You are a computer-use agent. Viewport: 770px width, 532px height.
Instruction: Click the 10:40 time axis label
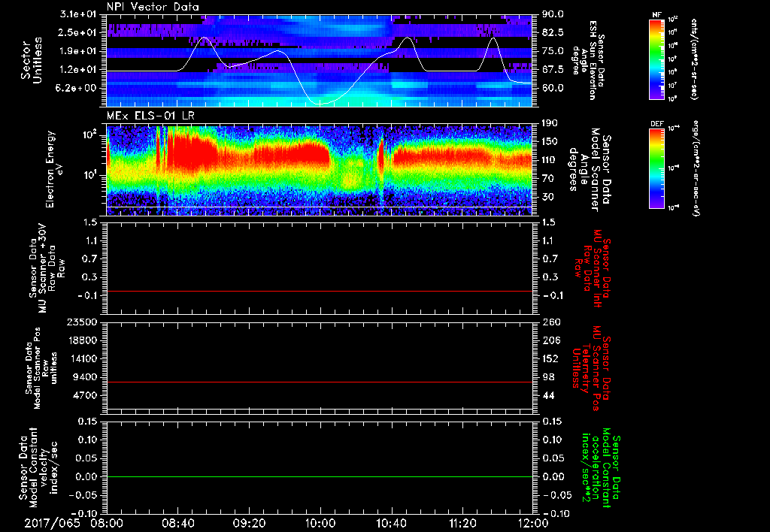point(392,521)
